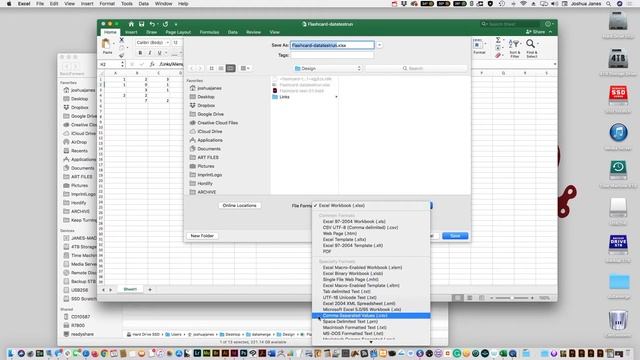Choose Excel 97-2004 Workbook (.xls) format
This screenshot has width=640, height=360.
tap(354, 221)
